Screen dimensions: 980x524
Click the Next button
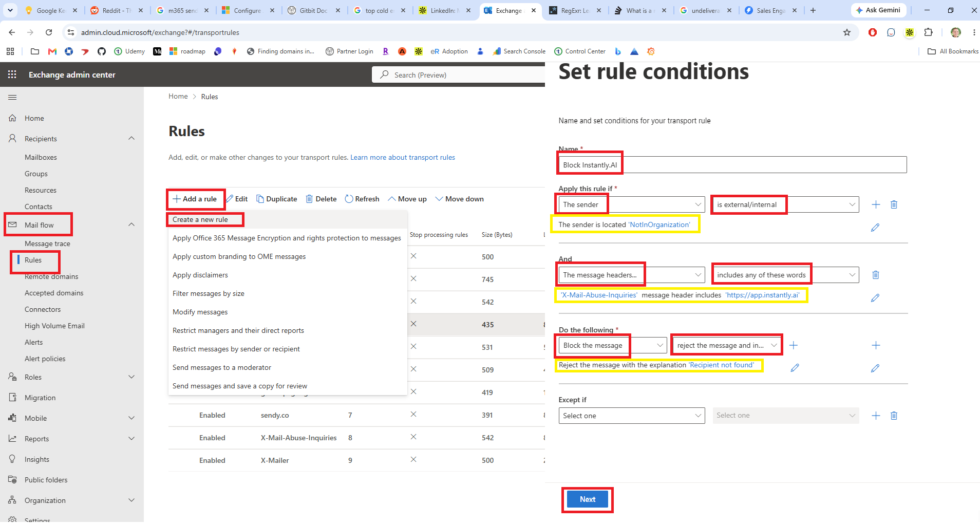pos(588,499)
